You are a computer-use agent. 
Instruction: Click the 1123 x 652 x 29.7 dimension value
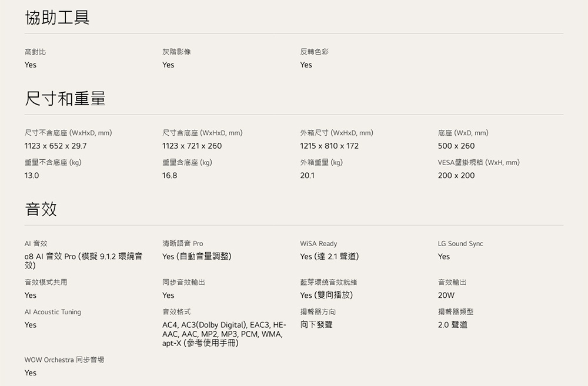point(55,146)
